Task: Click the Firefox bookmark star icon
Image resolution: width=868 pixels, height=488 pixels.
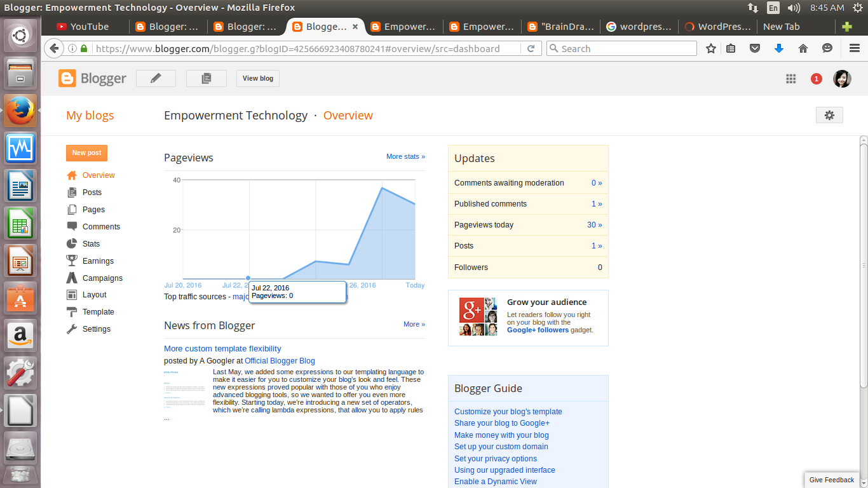Action: (711, 48)
